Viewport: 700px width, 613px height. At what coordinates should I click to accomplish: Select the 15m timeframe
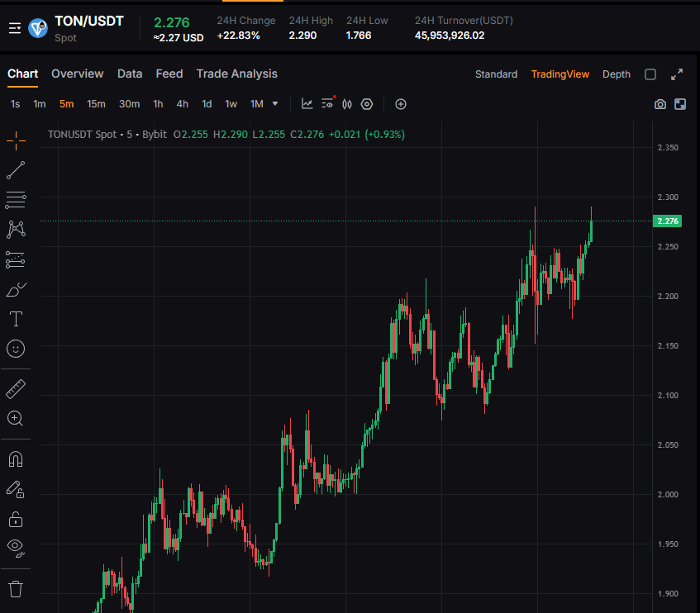tap(96, 104)
